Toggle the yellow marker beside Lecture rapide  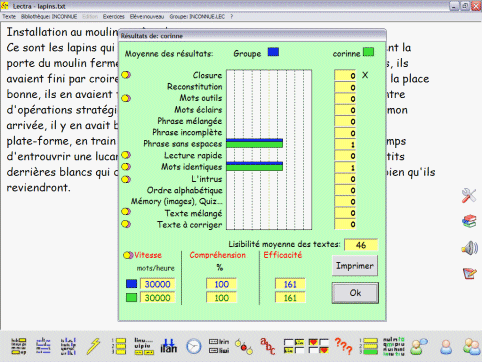click(126, 155)
